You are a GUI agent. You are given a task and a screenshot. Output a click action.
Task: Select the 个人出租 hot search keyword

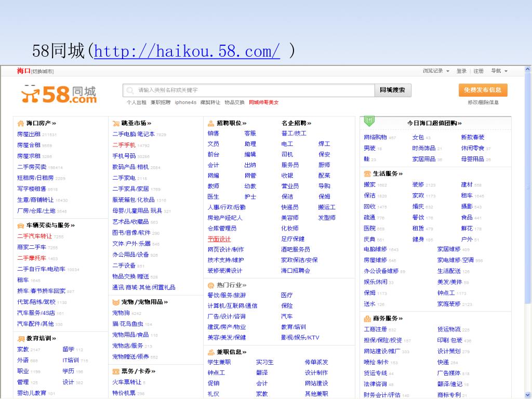pos(137,102)
